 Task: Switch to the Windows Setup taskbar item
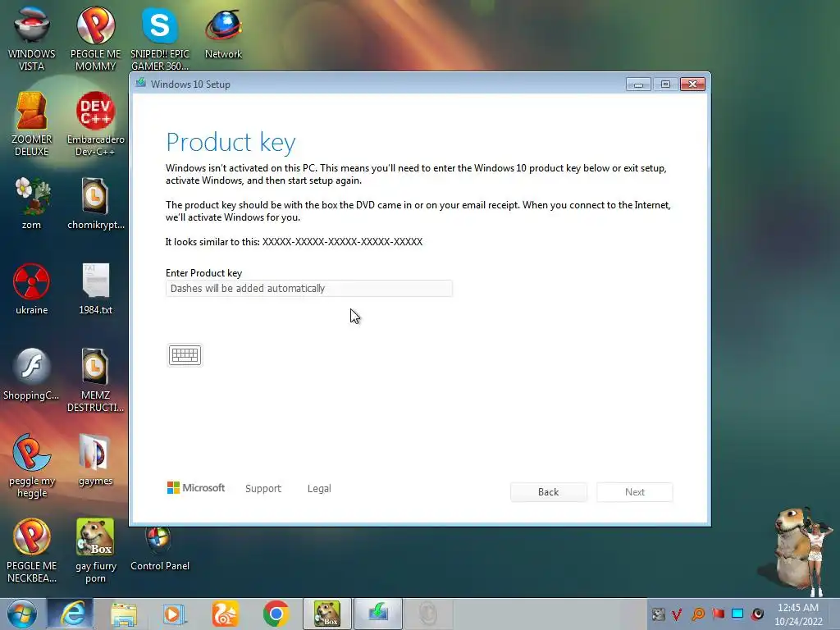377,614
